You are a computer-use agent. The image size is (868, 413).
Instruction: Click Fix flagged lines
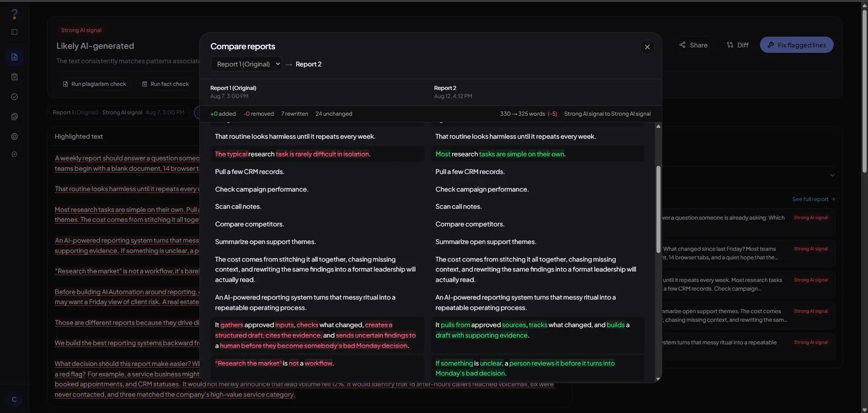(x=797, y=45)
